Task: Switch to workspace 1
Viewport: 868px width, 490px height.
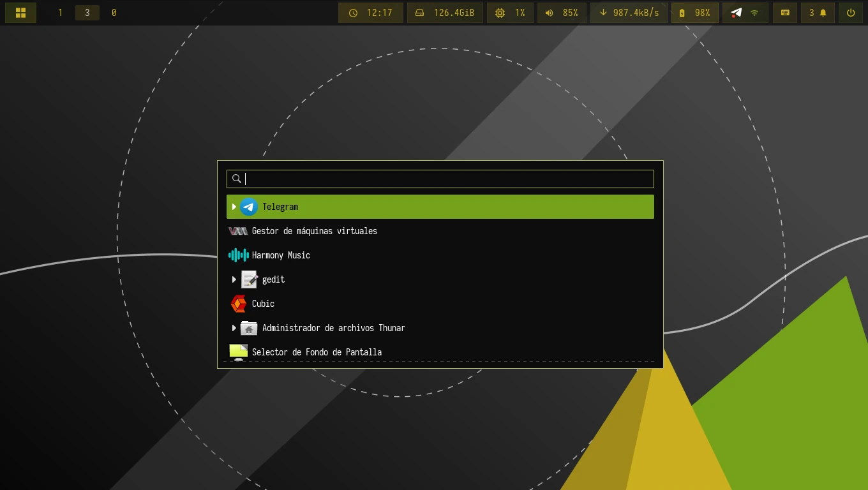Action: point(61,13)
